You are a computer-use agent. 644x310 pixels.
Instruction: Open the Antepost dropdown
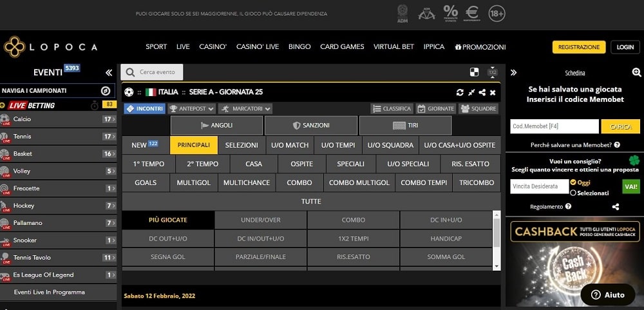pyautogui.click(x=192, y=109)
